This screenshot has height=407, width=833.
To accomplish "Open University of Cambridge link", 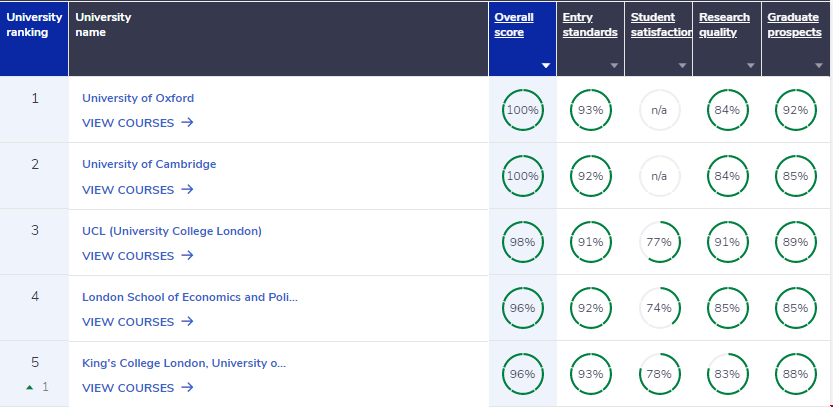I will 149,164.
